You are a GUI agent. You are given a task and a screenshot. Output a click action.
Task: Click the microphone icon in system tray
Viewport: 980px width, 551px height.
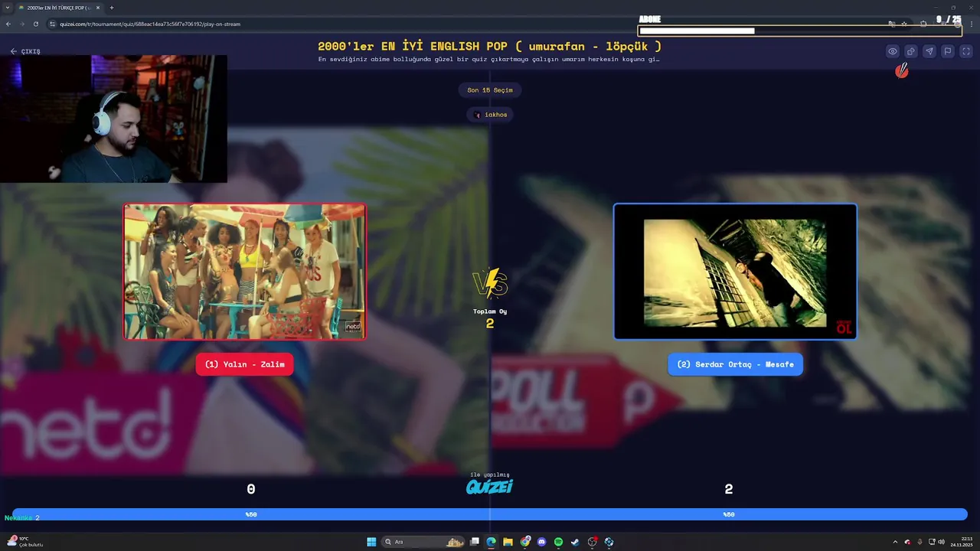(x=920, y=542)
